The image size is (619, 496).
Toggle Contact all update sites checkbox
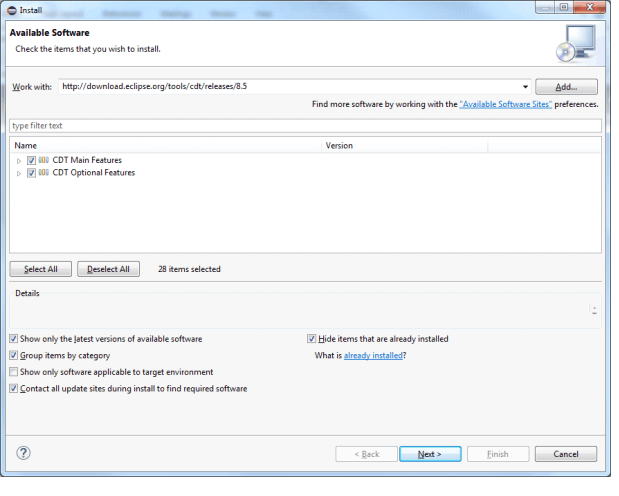click(x=13, y=389)
